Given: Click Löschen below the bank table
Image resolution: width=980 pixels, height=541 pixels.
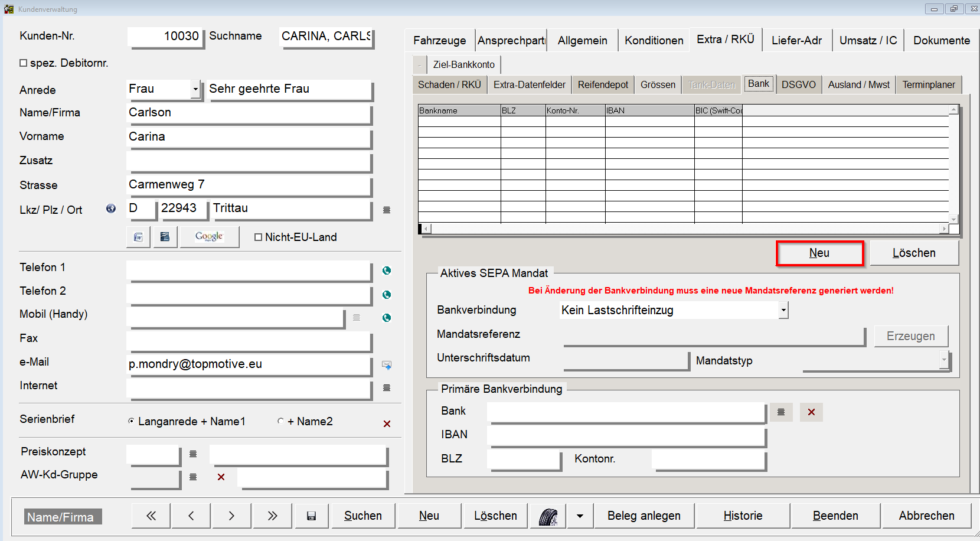Looking at the screenshot, I should [914, 253].
